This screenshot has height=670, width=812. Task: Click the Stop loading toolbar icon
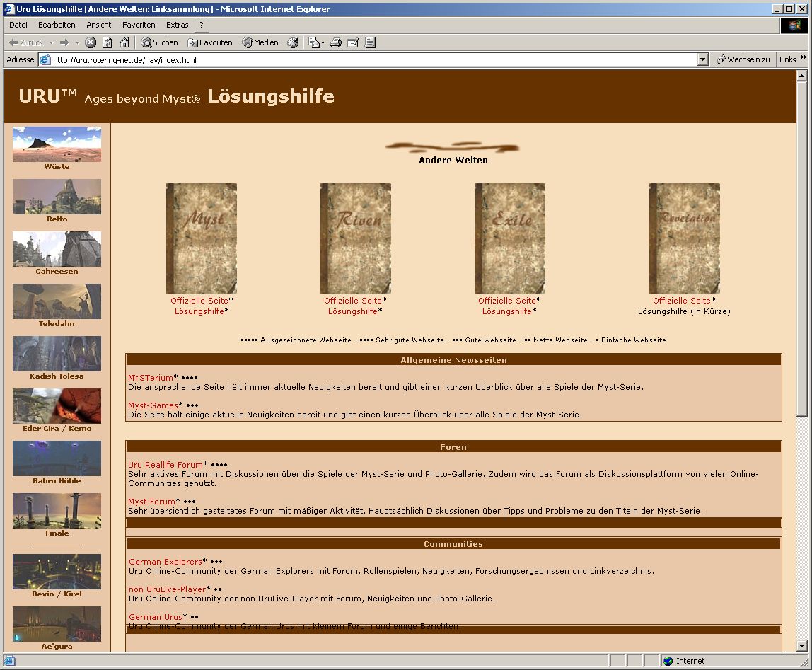91,42
